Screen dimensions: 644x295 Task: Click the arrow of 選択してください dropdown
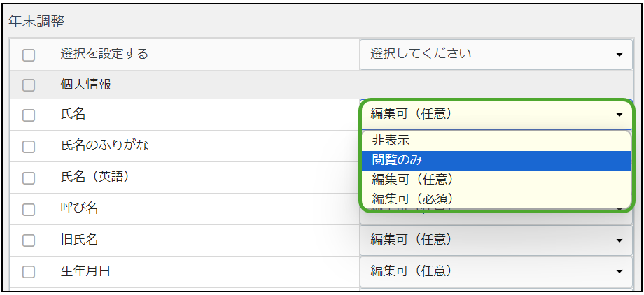[x=619, y=55]
